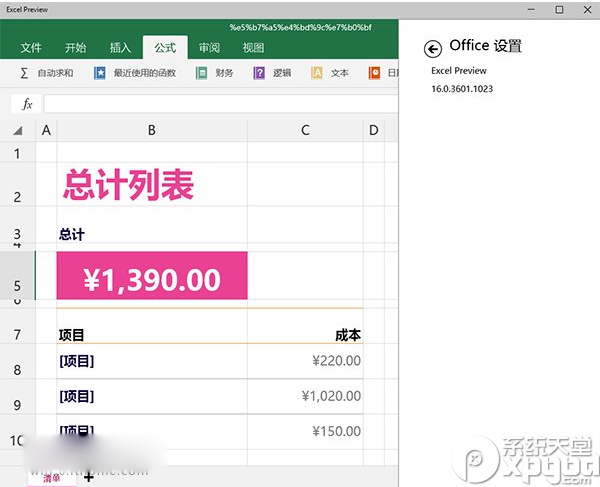
Task: Click the 财务 functions label
Action: (x=224, y=73)
